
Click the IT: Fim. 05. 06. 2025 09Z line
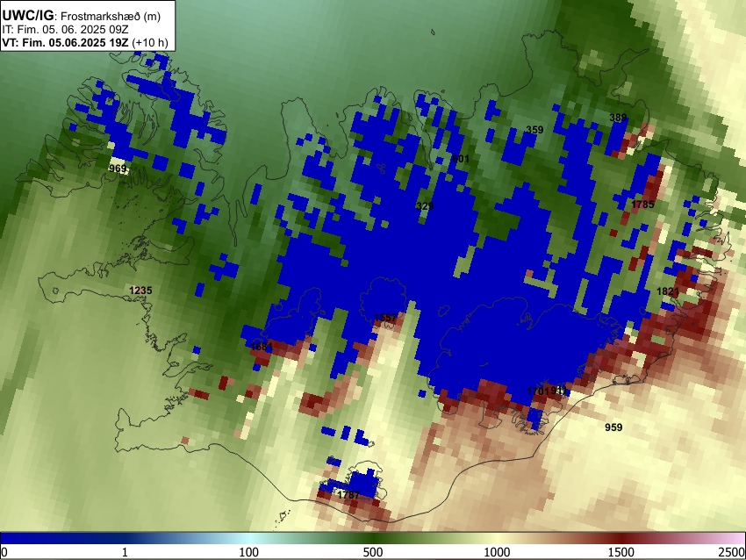point(65,30)
